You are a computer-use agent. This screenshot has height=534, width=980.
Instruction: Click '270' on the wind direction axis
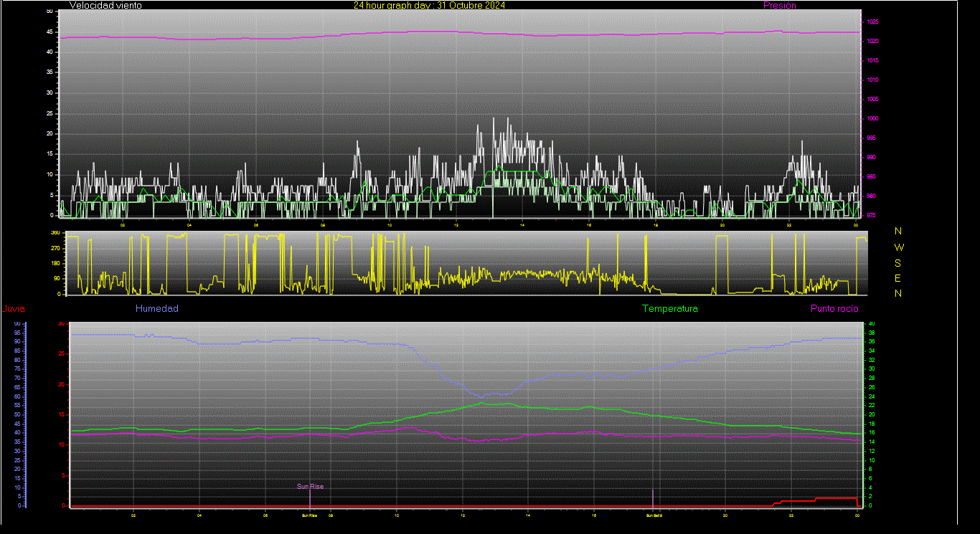[x=55, y=248]
